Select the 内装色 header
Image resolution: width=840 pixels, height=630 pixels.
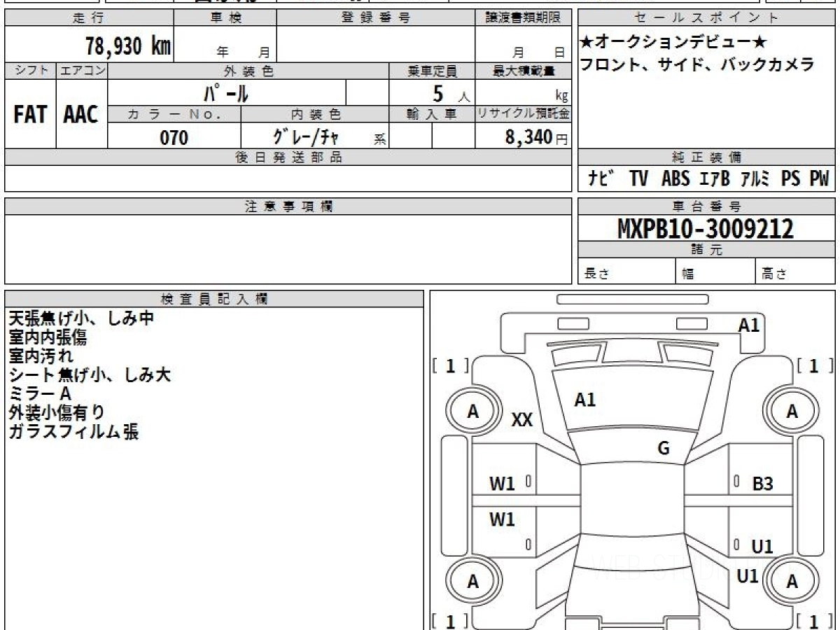tap(315, 114)
